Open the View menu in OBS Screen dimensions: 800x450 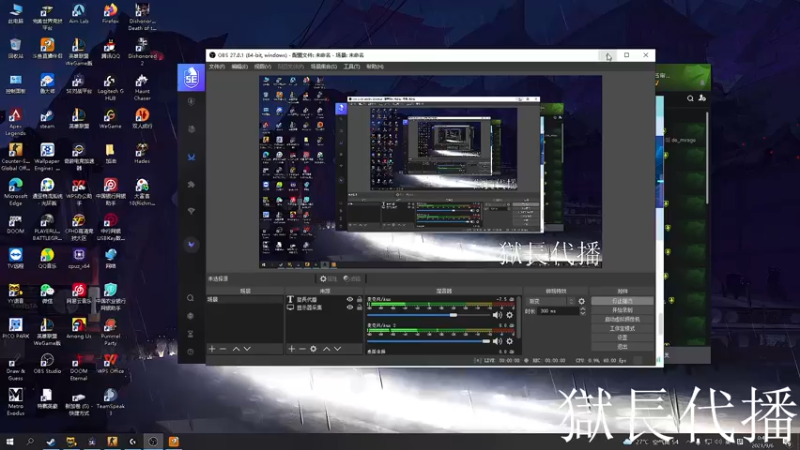[x=262, y=67]
